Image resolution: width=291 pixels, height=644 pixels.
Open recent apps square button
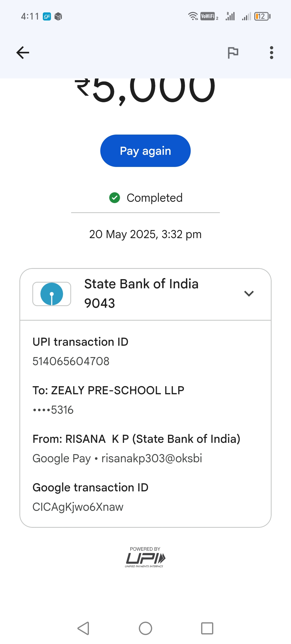pyautogui.click(x=207, y=628)
